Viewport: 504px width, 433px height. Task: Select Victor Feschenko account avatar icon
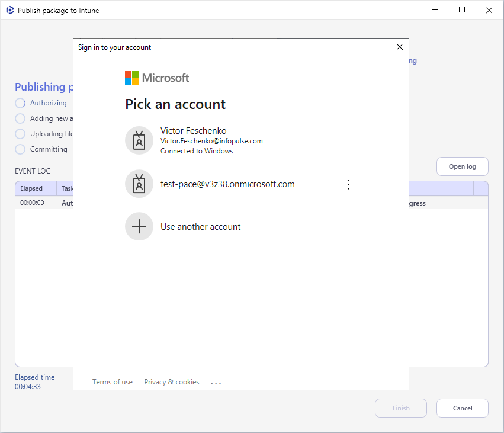[x=139, y=140]
